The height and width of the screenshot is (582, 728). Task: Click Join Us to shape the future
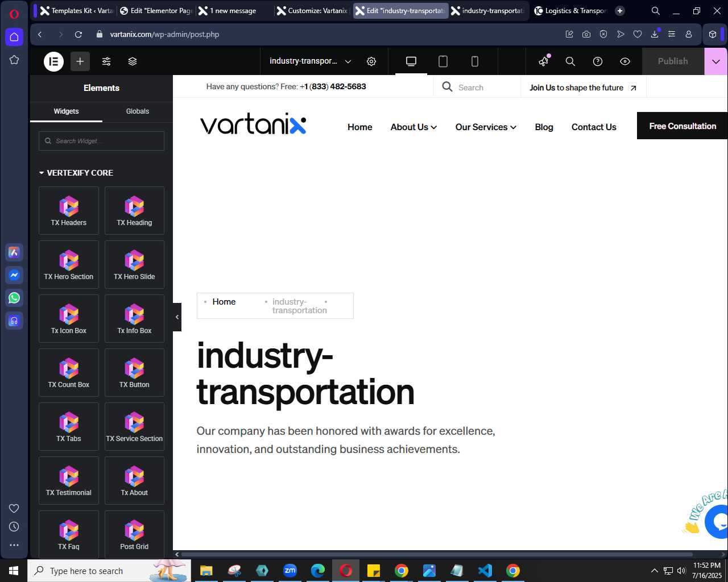583,88
